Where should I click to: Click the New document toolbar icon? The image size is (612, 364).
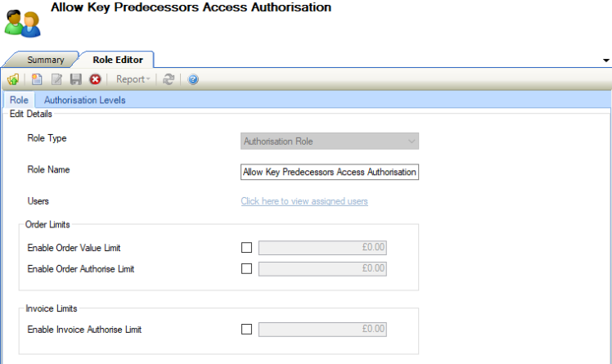click(37, 79)
